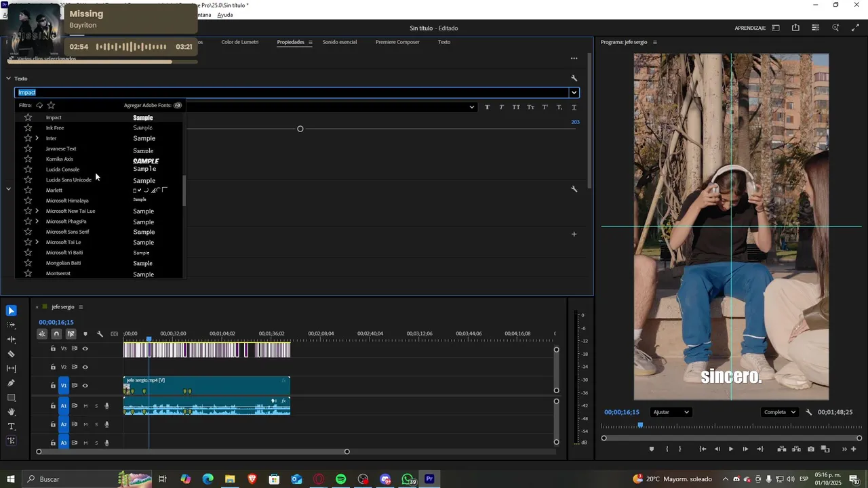Expand Microsoft PhagsPa font family

(37, 222)
